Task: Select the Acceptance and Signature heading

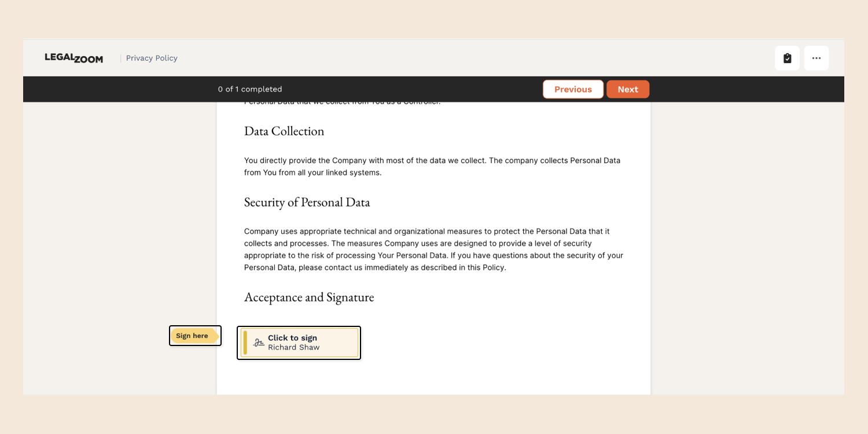Action: [309, 297]
